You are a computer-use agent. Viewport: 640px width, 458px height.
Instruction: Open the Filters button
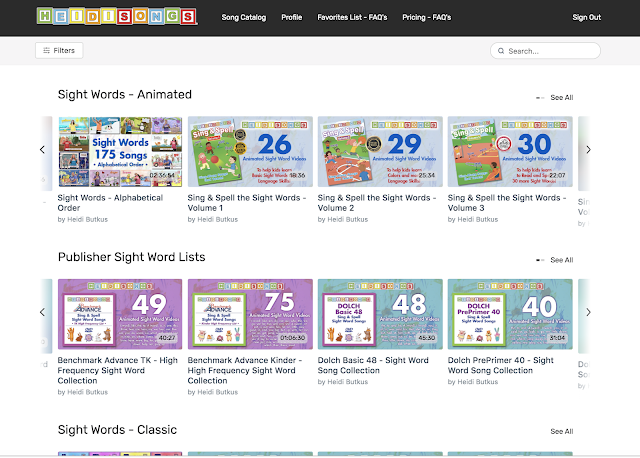(59, 51)
